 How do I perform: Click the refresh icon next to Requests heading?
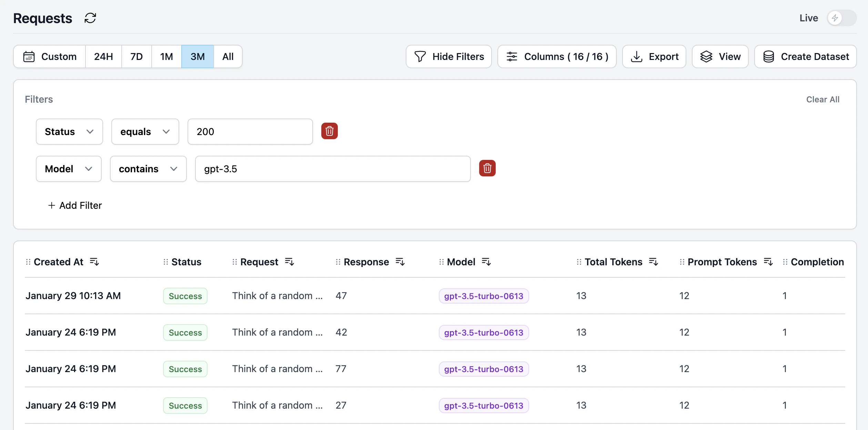point(90,18)
